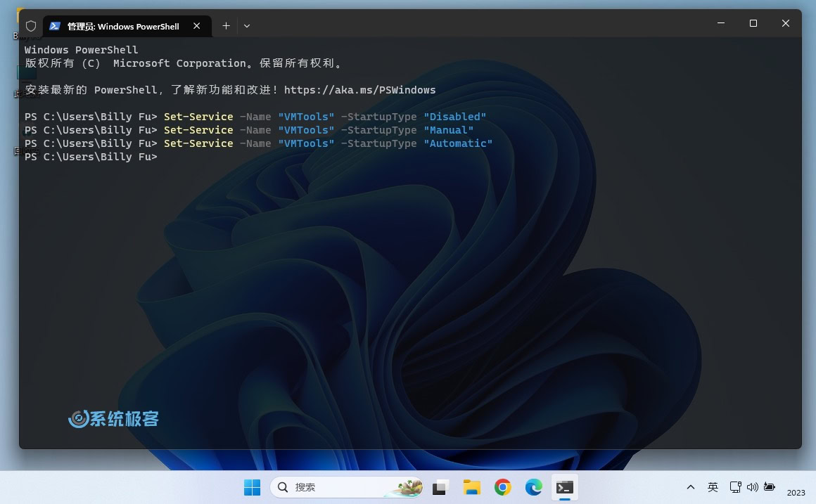Open a new terminal tab with plus button
Viewport: 816px width, 504px height.
(x=226, y=26)
